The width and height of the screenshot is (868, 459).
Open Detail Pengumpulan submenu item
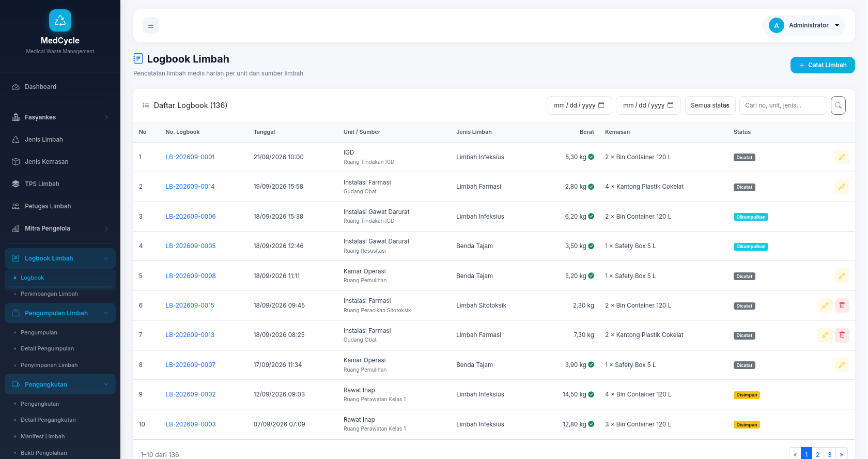(47, 348)
